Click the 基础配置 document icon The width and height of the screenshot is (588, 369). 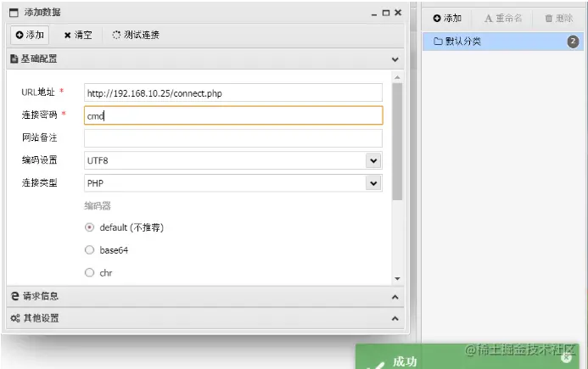tap(14, 59)
